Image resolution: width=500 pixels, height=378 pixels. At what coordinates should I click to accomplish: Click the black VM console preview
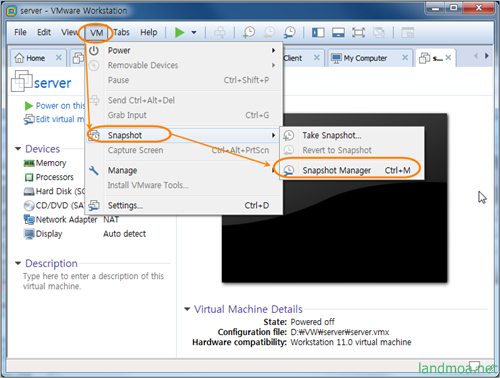(x=335, y=198)
